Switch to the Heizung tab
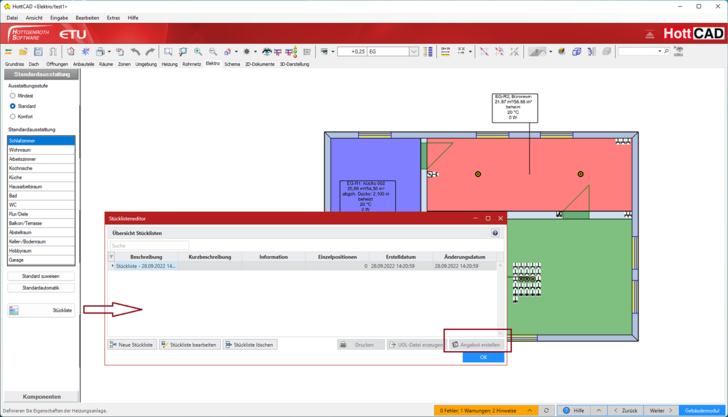 point(170,64)
